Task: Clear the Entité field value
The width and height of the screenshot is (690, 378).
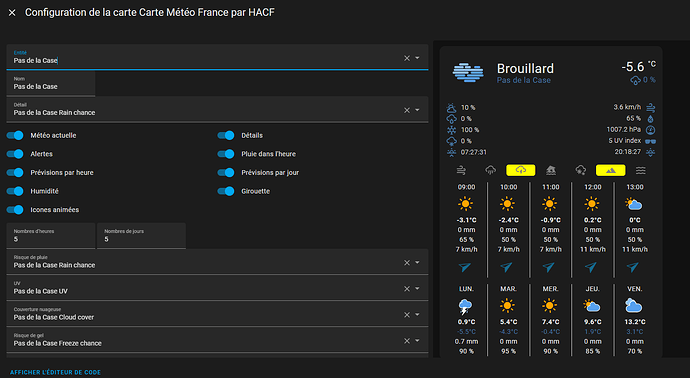Action: pos(407,58)
